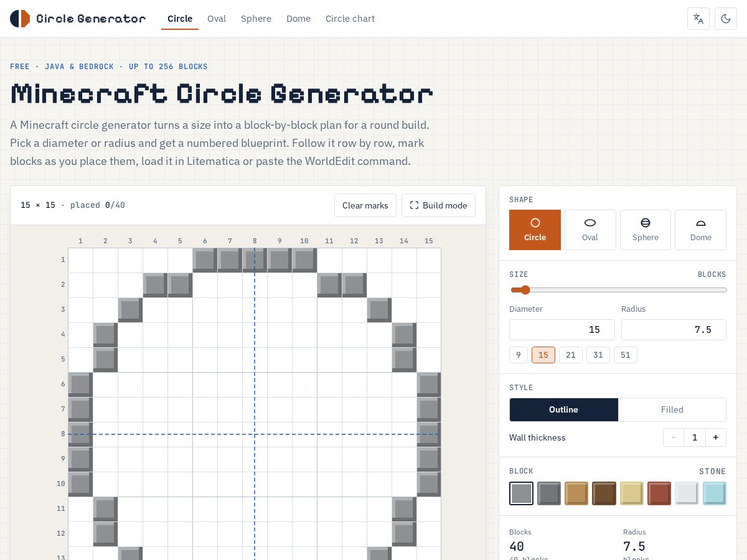747x560 pixels.
Task: Click the Circle Generator logo icon
Action: 20,19
